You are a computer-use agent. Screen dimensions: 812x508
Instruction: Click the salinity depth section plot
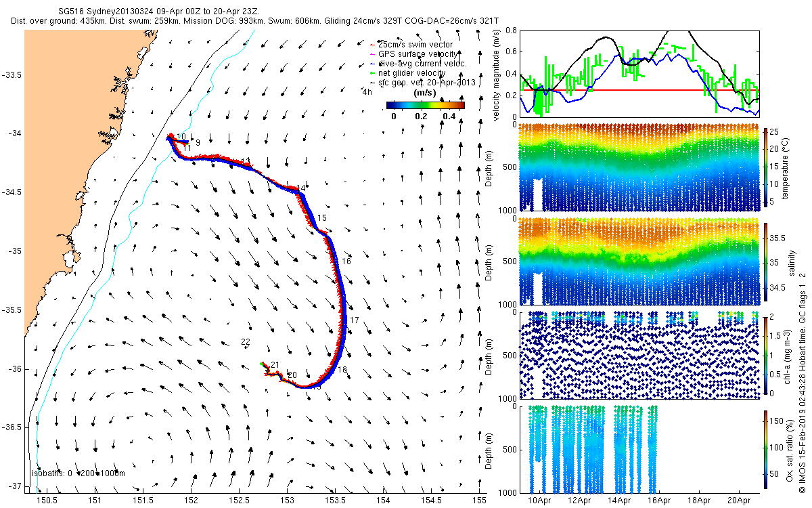[x=639, y=261]
